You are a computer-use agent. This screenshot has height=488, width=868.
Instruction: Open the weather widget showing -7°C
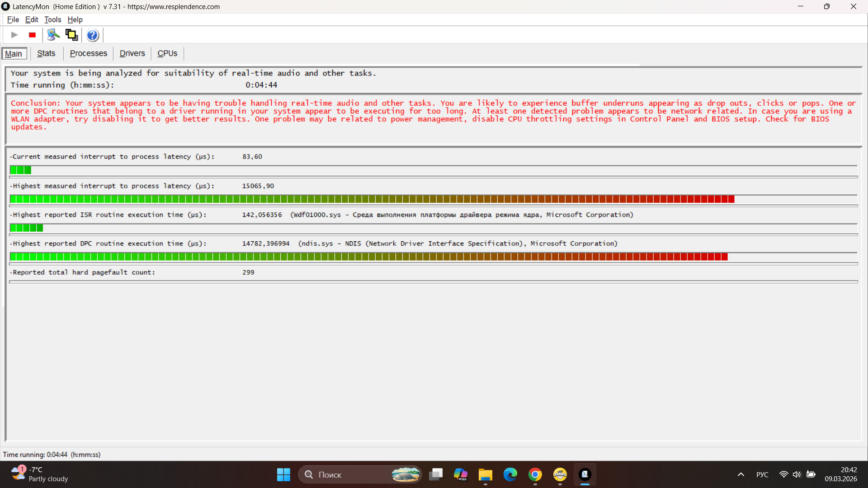[x=40, y=474]
